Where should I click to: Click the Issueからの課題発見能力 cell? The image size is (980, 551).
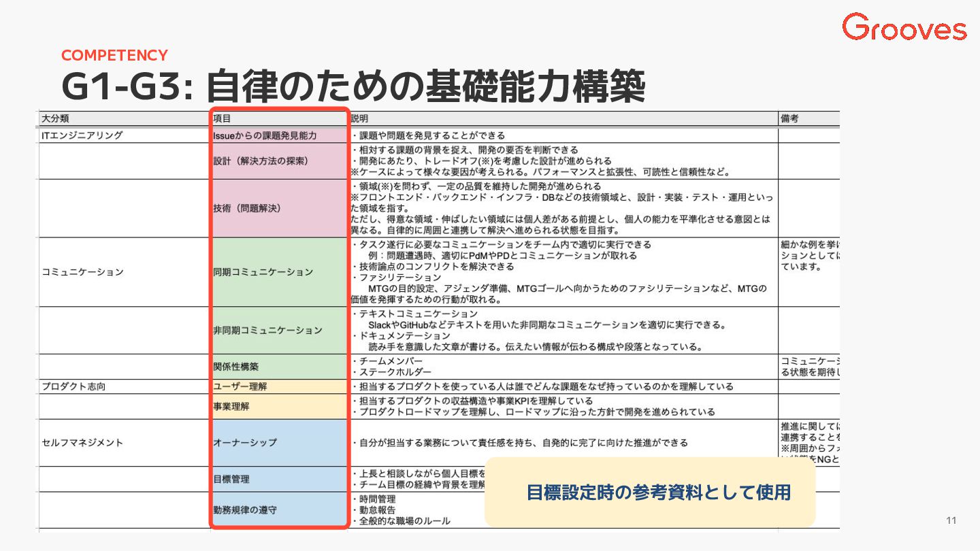point(280,135)
